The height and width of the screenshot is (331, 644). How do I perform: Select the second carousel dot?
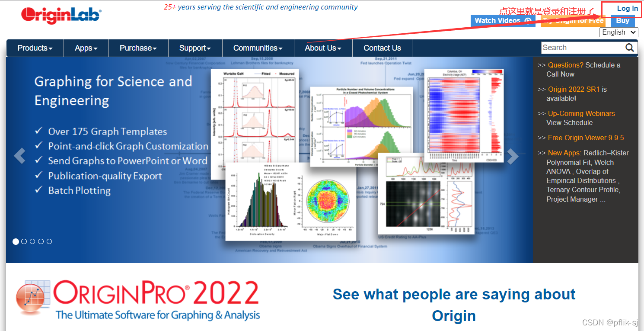pyautogui.click(x=24, y=241)
